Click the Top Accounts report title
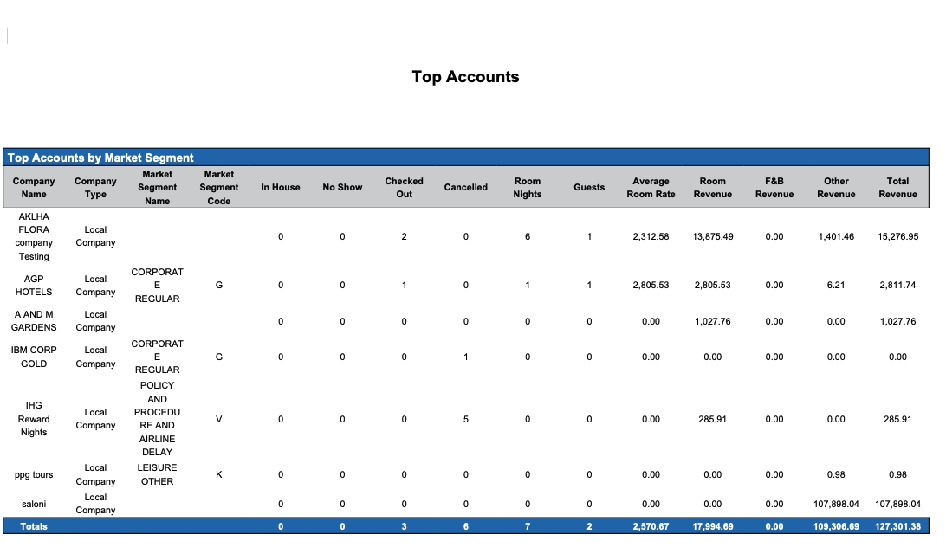This screenshot has width=946, height=560. 465,77
